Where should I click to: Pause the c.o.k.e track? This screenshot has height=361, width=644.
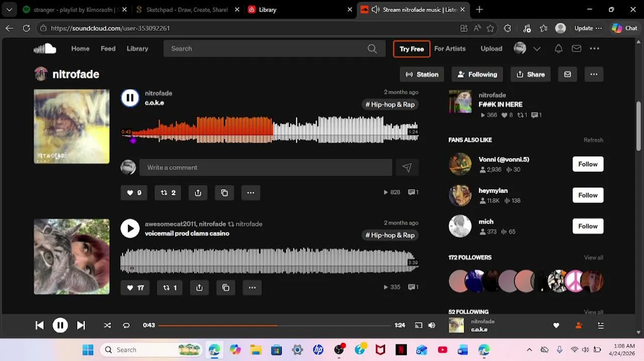pos(130,98)
